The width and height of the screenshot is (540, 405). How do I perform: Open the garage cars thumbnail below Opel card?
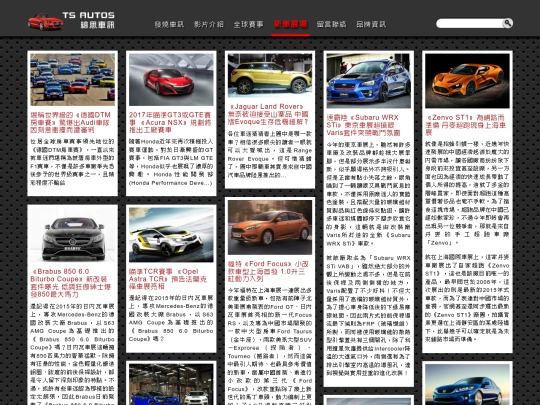pos(171,384)
